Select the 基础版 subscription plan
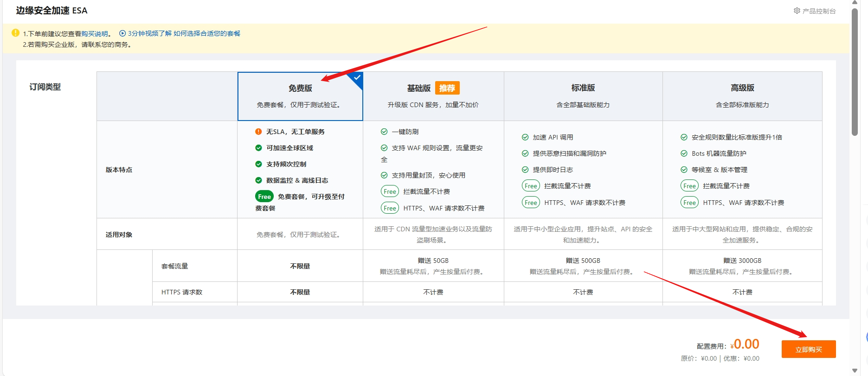Screen dimensions: 868x376 433,96
